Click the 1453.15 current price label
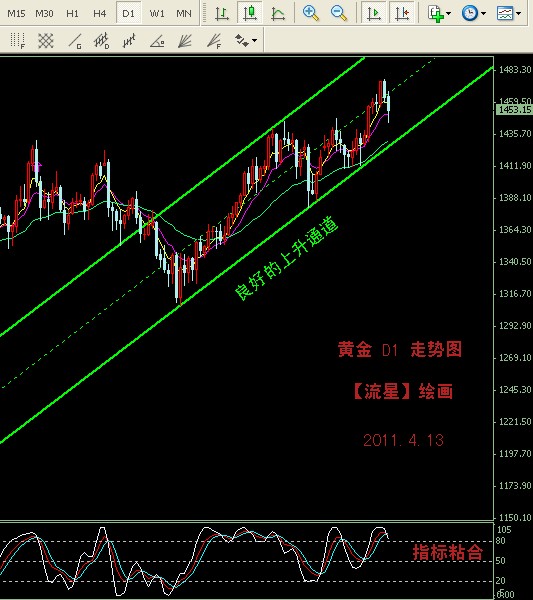This screenshot has height=600, width=533. 514,109
